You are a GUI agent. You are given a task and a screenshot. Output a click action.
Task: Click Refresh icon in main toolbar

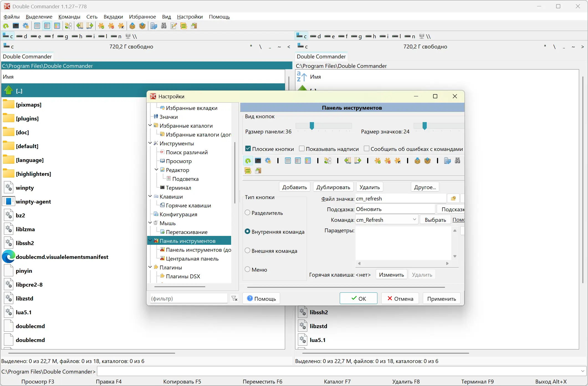pyautogui.click(x=6, y=26)
